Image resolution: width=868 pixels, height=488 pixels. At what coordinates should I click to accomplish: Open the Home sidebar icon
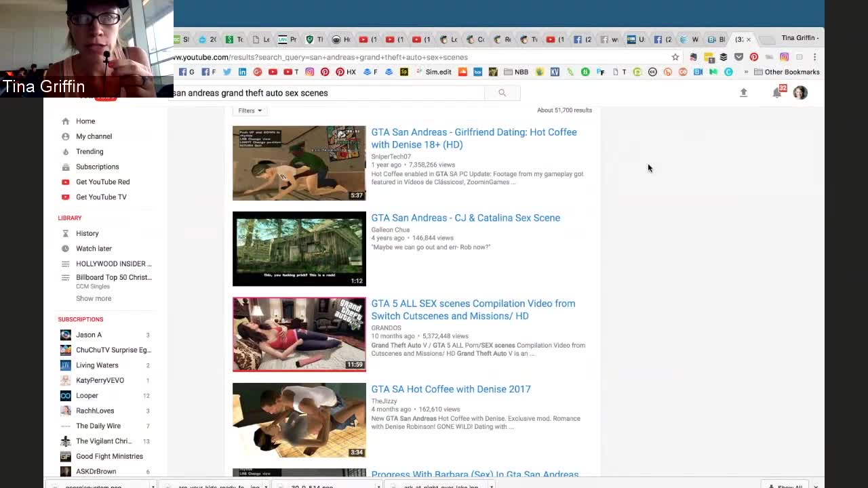tap(65, 121)
